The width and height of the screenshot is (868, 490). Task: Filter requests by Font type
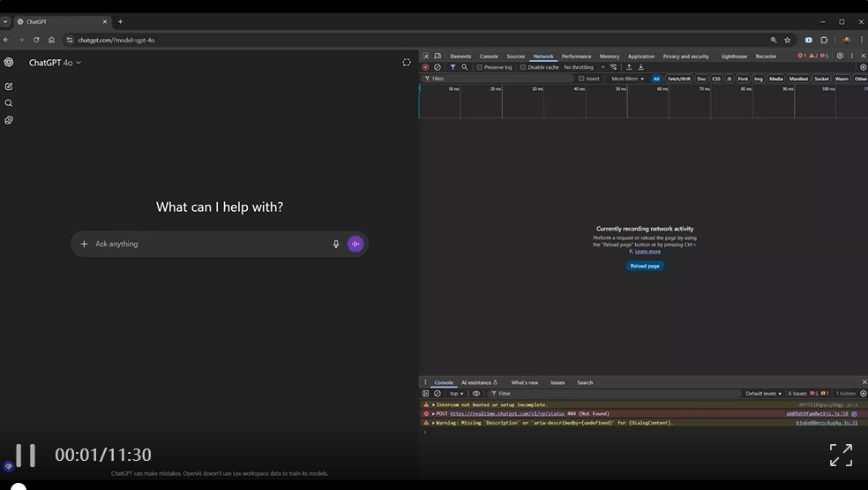(x=743, y=79)
